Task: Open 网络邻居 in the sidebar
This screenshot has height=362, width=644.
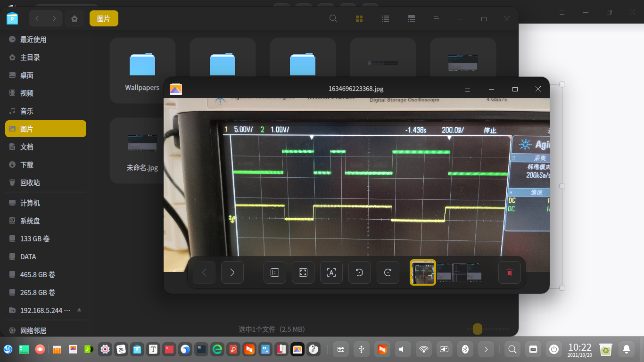Action: (x=46, y=330)
